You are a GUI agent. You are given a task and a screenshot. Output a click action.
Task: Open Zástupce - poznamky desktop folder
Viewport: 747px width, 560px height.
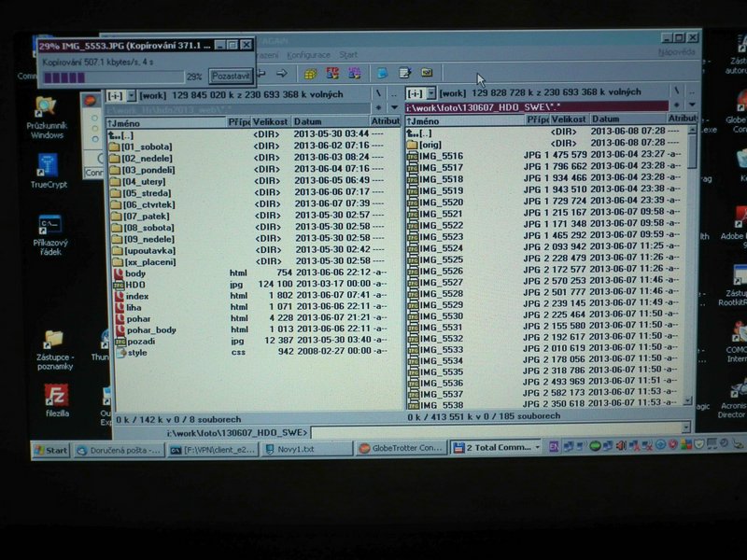tap(55, 350)
